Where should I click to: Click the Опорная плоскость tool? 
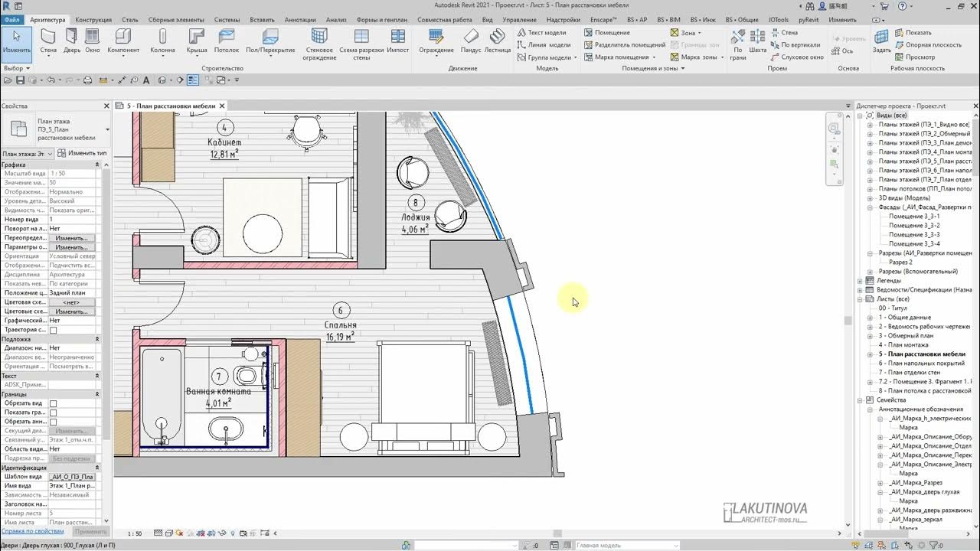[928, 45]
